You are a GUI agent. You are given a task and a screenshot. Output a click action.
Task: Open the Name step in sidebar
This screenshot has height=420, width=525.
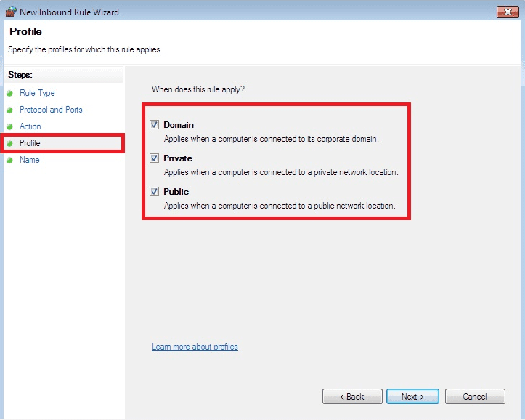[x=30, y=160]
